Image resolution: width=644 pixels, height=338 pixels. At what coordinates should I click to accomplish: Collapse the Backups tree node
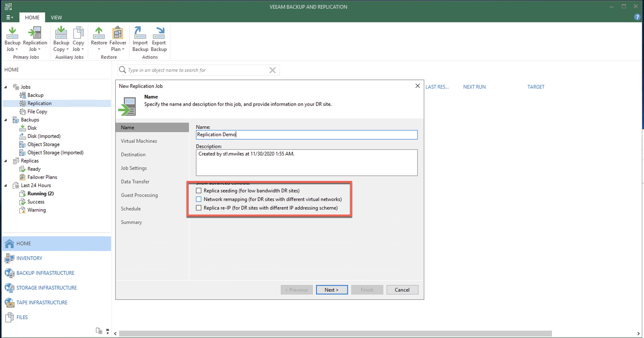[6, 120]
